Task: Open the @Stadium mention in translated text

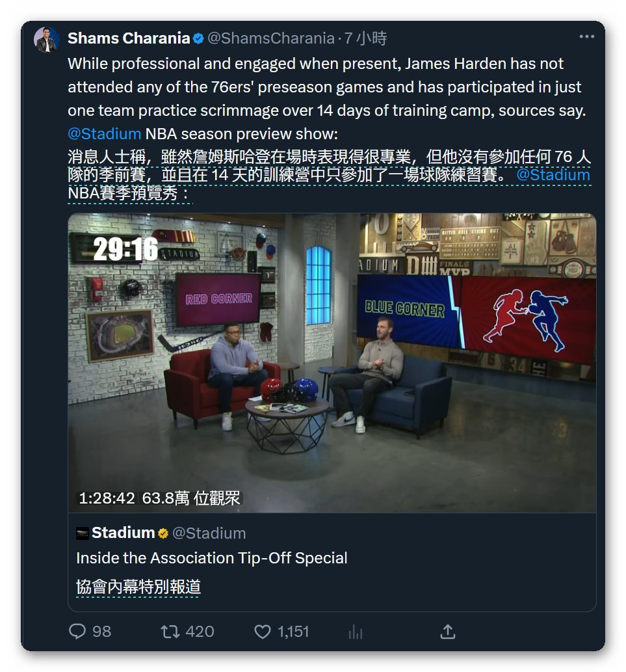Action: coord(553,175)
